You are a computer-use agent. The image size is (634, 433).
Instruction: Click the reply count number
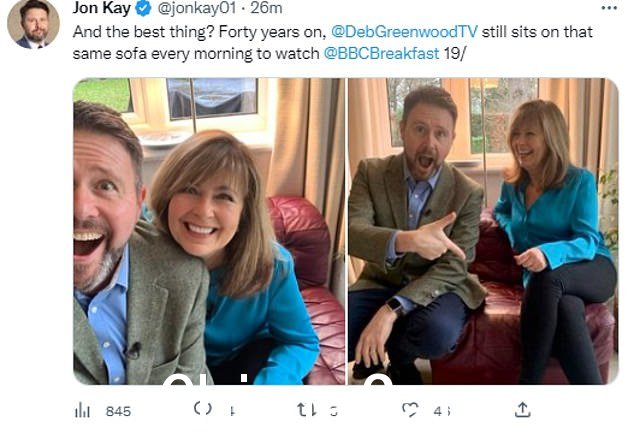(232, 412)
